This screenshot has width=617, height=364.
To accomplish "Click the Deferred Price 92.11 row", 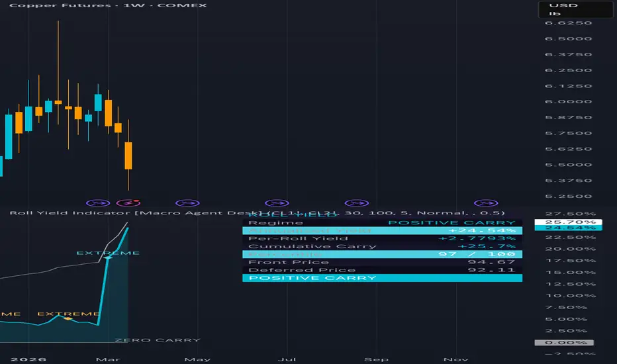I will 383,270.
